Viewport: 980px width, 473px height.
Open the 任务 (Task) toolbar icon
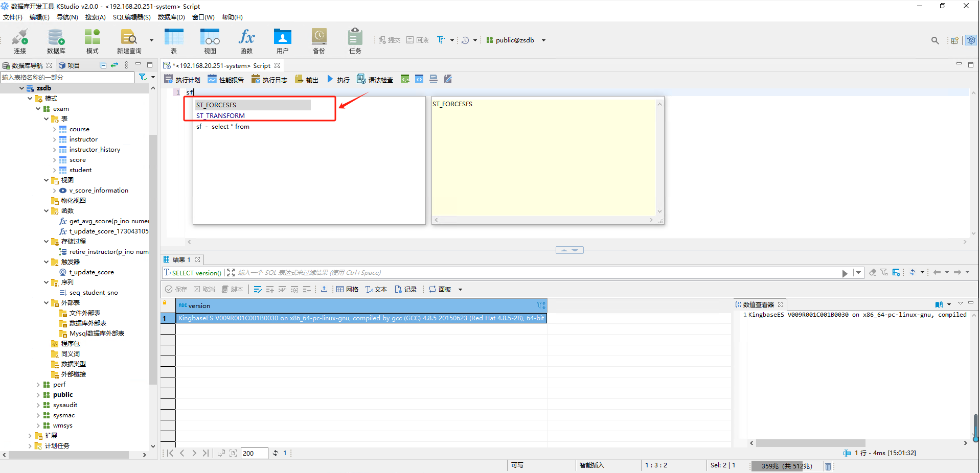pyautogui.click(x=355, y=41)
